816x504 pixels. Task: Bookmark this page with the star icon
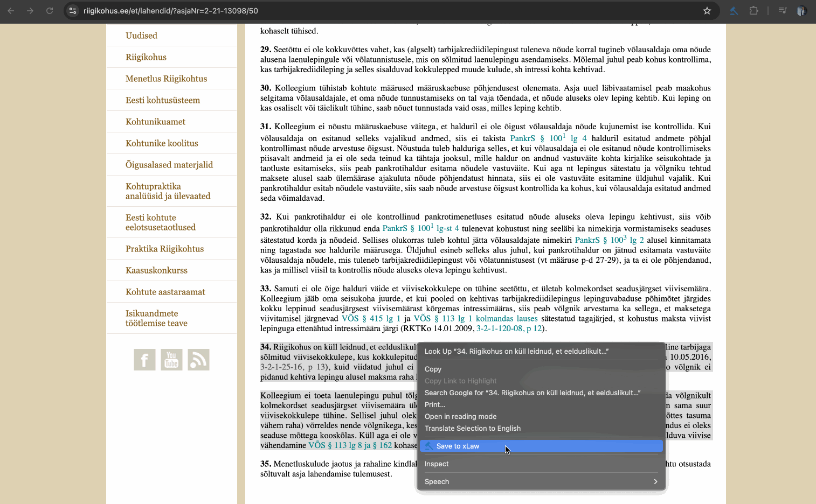coord(707,11)
